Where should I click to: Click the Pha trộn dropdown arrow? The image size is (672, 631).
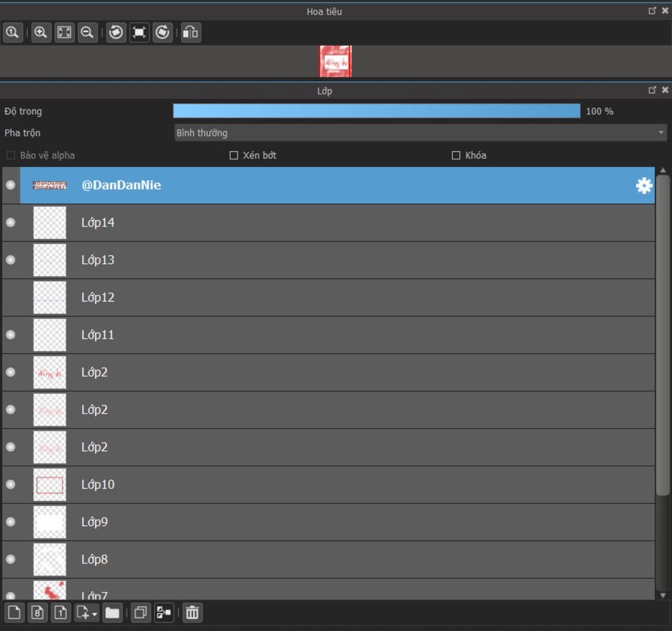tap(661, 133)
